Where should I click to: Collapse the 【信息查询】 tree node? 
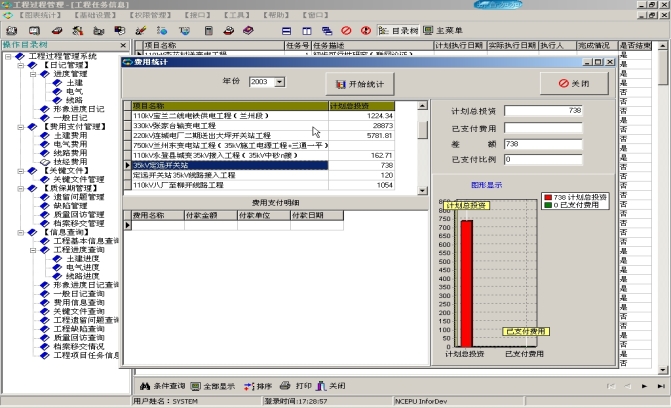20,232
